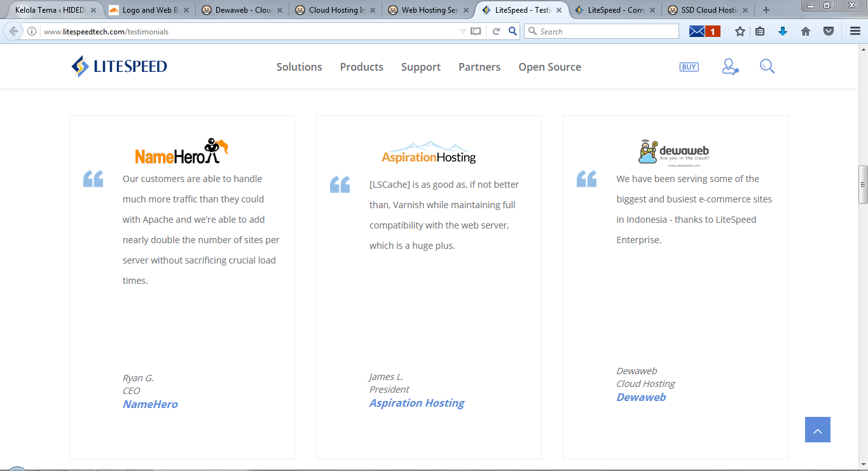
Task: Open a new tab with the plus button
Action: pyautogui.click(x=766, y=10)
